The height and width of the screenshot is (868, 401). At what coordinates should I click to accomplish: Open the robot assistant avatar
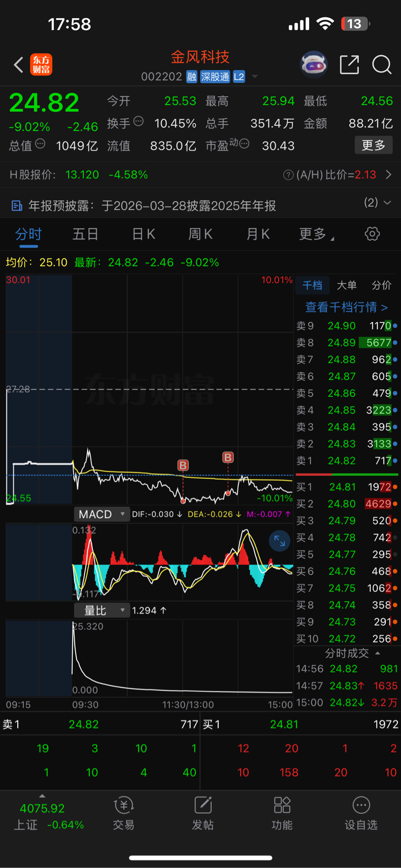(x=314, y=65)
